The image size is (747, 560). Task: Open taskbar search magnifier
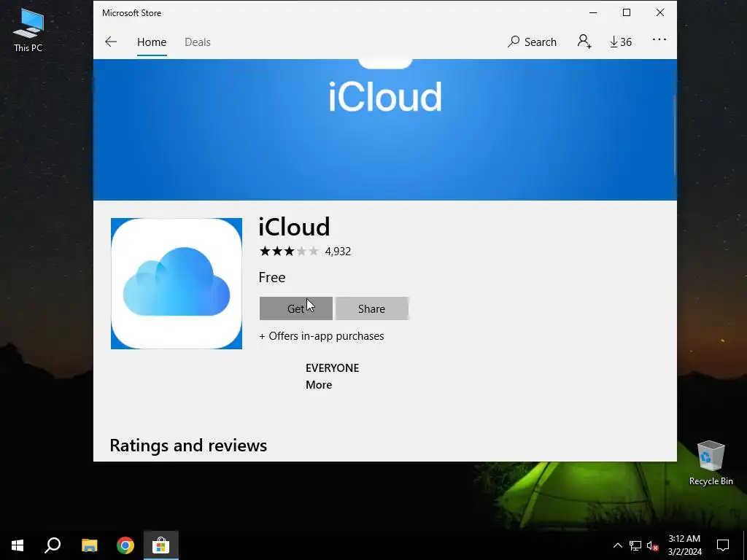(53, 545)
